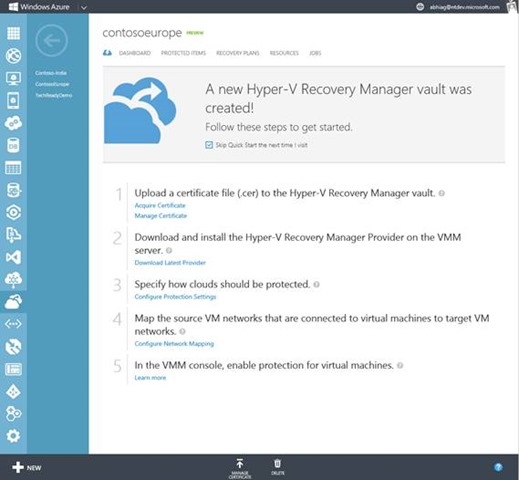Go back using circled arrow button

point(51,41)
